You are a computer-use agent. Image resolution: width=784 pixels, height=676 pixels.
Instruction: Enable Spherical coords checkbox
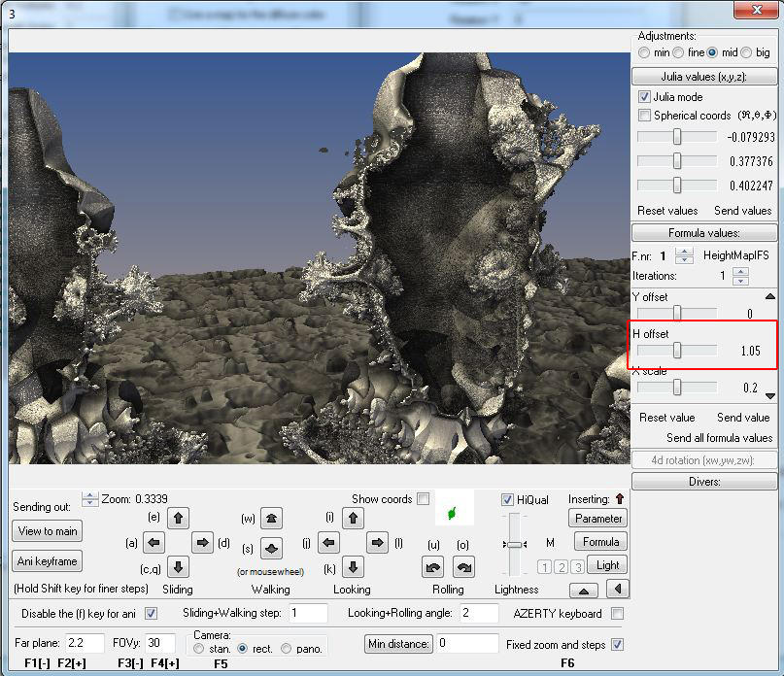(644, 116)
